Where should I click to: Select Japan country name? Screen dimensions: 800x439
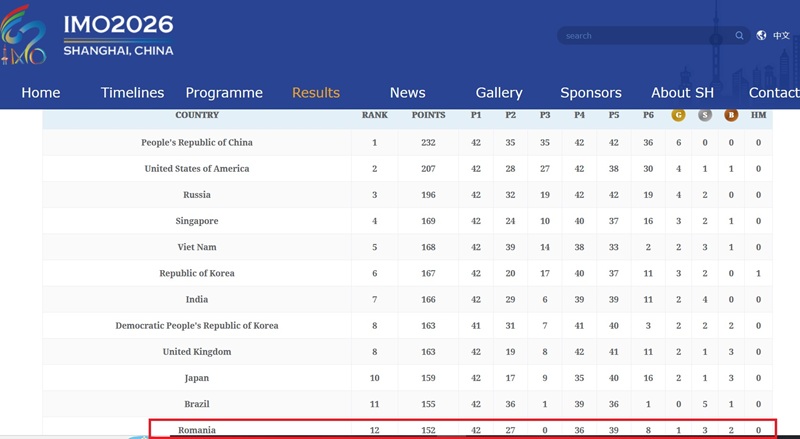click(197, 378)
